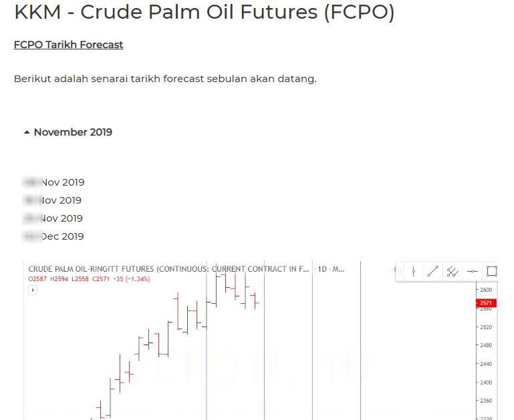Select the trend line drawing tool
514x420 pixels.
tap(433, 271)
